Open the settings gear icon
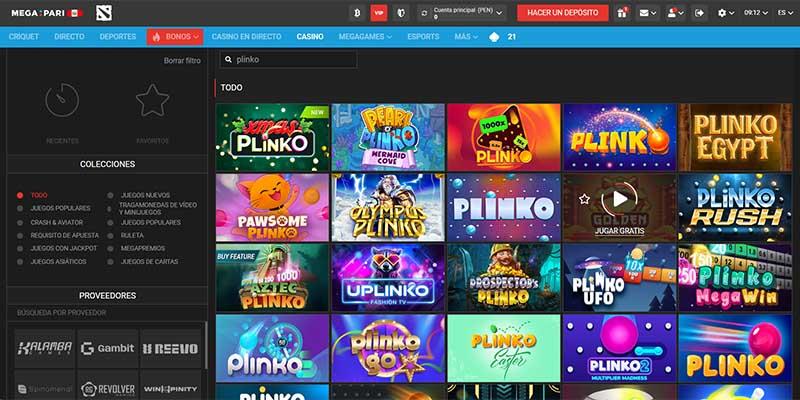This screenshot has height=400, width=800. [x=722, y=13]
